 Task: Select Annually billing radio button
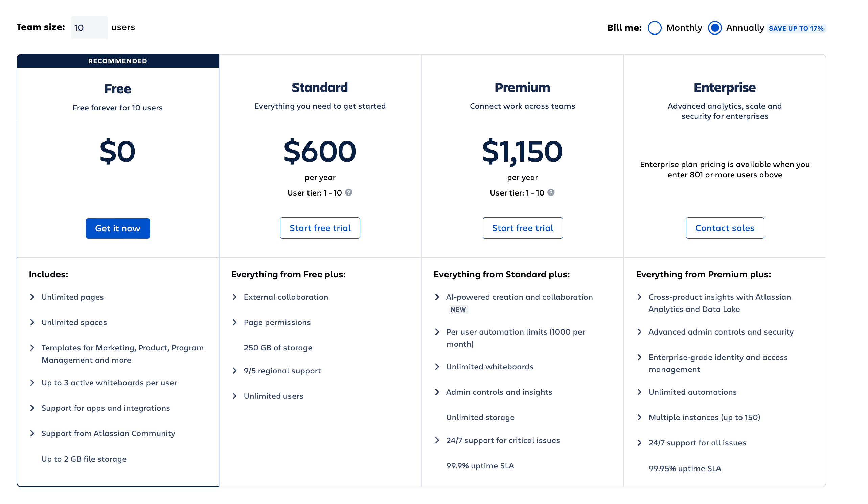coord(715,28)
